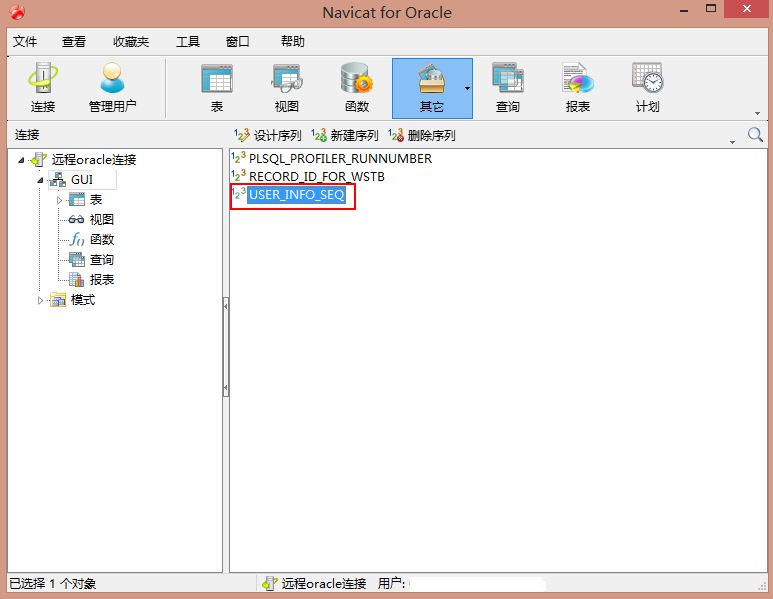773x599 pixels.
Task: Expand the 表 tree node
Action: (59, 200)
